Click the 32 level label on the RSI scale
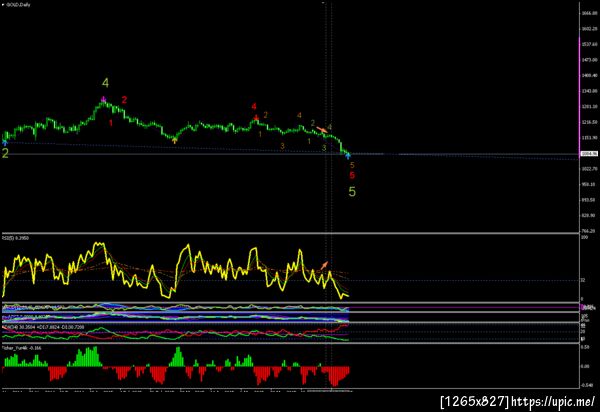600x412 pixels. [x=583, y=280]
